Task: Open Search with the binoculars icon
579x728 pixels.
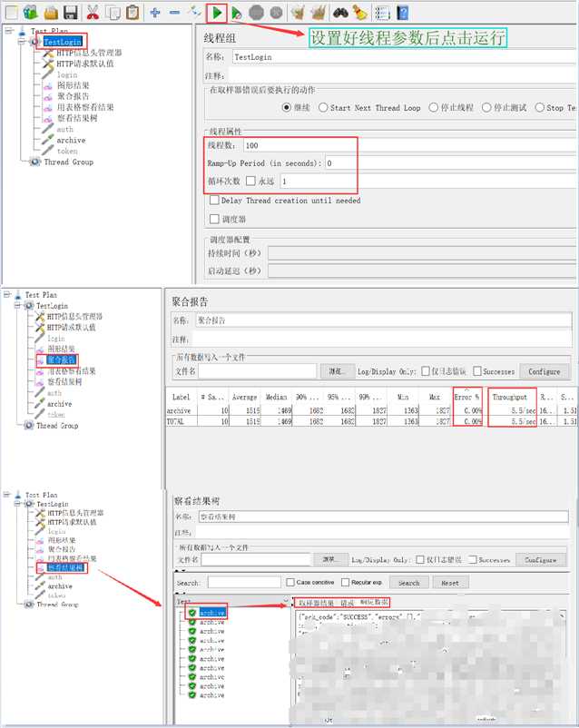Action: (340, 13)
